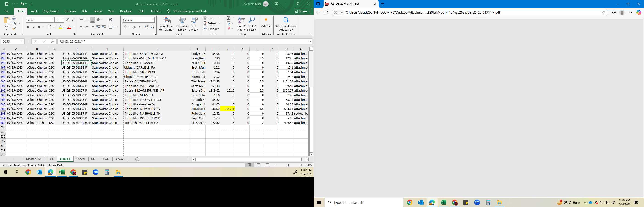Click the AutoSum sigma icon
This screenshot has width=644, height=207.
[229, 18]
